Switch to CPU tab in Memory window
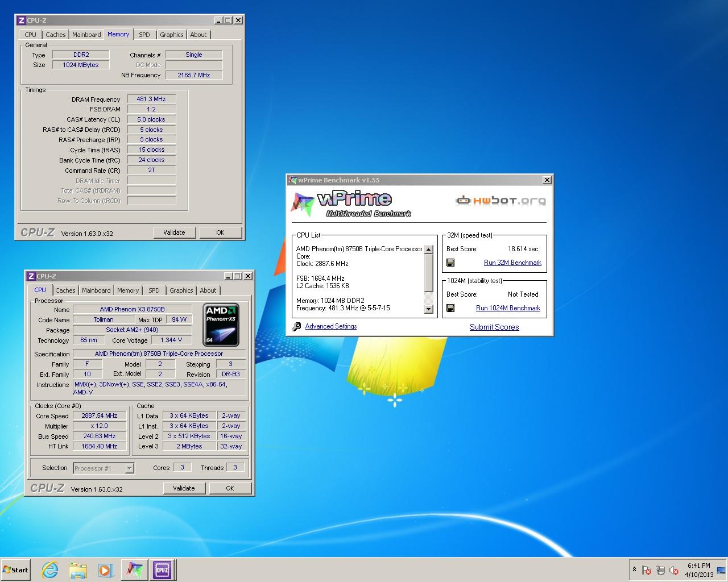Screen dimensions: 728x582 pos(31,35)
